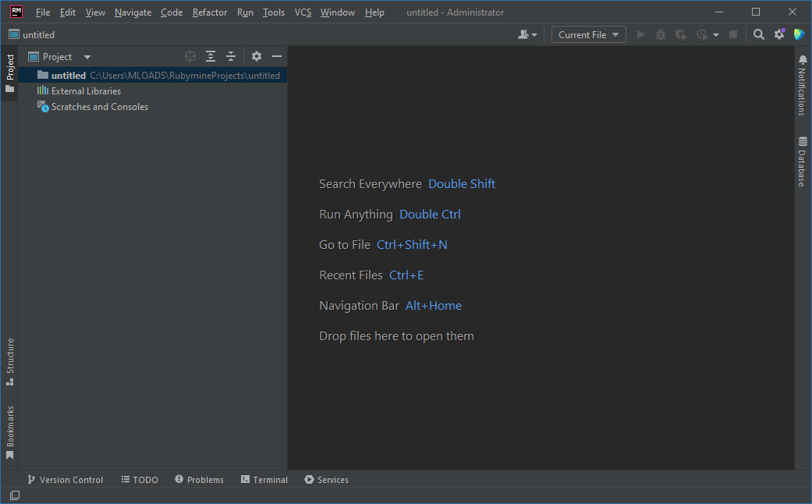Screen dimensions: 812x504
Task: Open the Help menu
Action: point(374,12)
